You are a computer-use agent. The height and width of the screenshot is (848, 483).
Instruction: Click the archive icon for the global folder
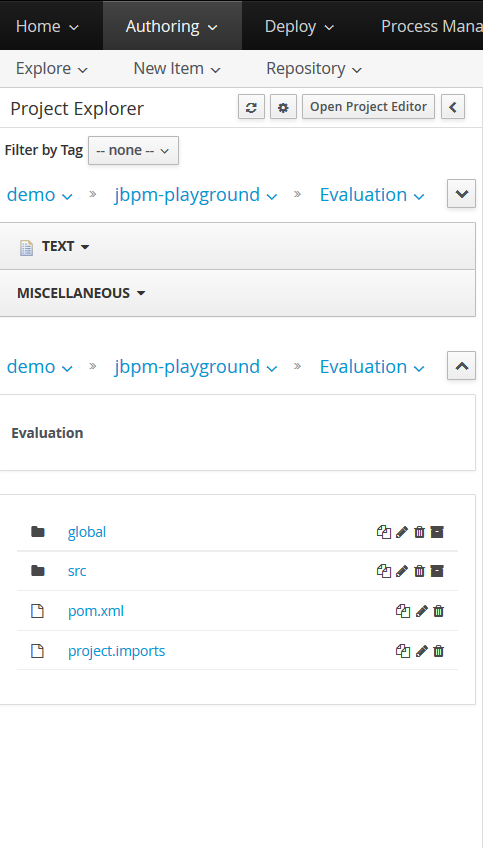pyautogui.click(x=437, y=532)
